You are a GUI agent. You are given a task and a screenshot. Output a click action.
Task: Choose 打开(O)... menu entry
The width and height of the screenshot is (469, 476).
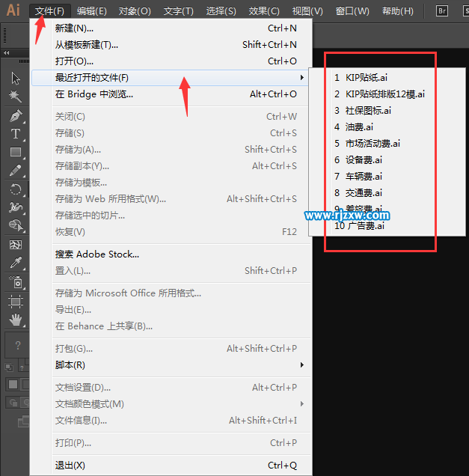[x=171, y=61]
